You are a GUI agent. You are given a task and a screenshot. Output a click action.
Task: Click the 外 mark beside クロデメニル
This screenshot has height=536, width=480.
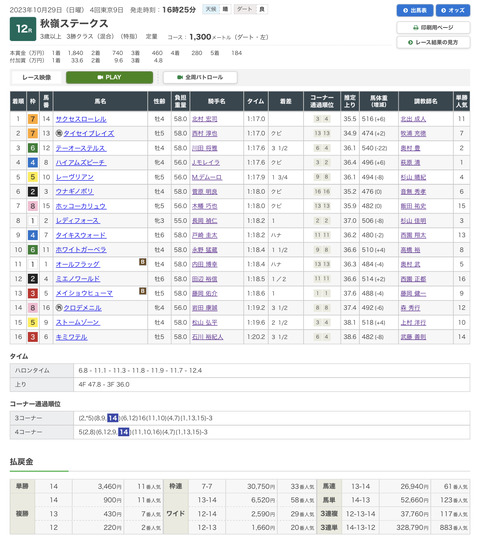(x=59, y=308)
